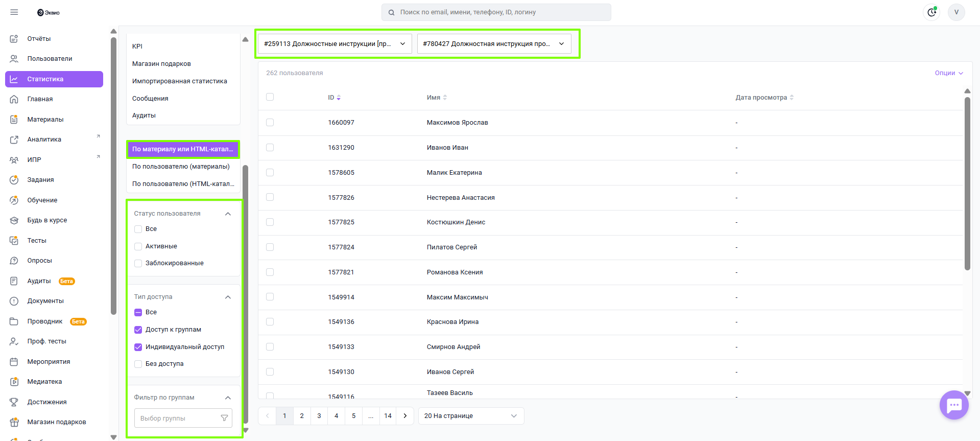
Task: Open the Опции link above the table
Action: tap(948, 73)
